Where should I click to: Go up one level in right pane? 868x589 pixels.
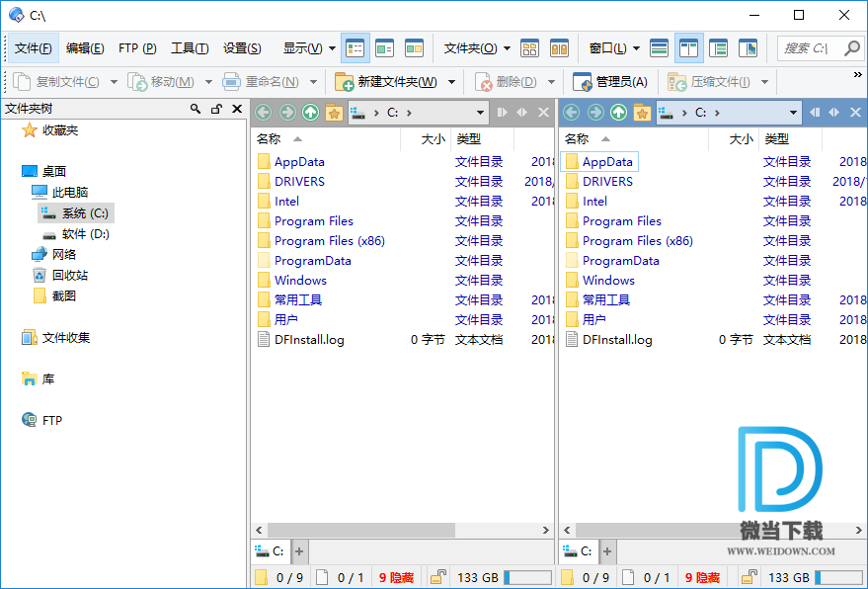[x=619, y=113]
